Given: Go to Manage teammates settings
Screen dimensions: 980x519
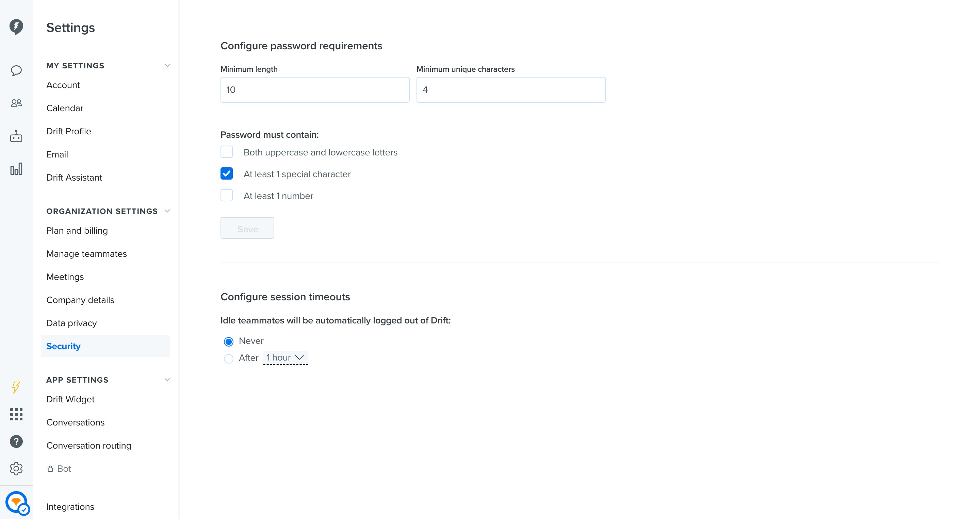Looking at the screenshot, I should pos(86,254).
